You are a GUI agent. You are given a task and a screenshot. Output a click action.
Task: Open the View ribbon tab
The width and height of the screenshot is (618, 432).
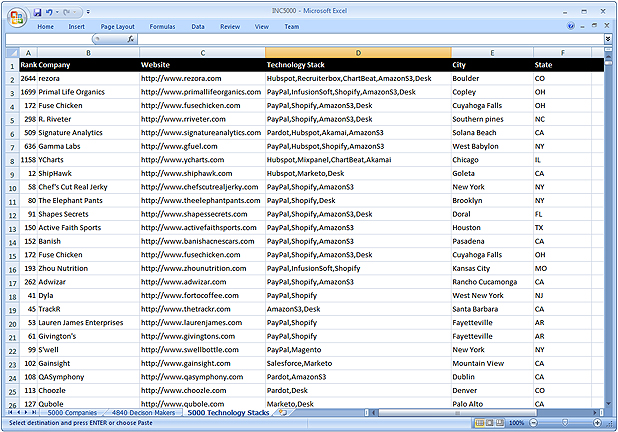[262, 26]
